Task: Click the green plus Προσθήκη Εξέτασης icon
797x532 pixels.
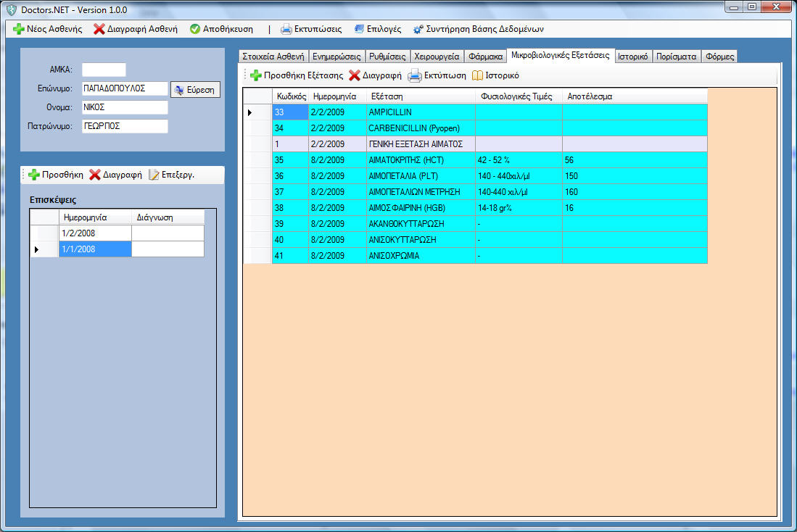Action: 256,75
